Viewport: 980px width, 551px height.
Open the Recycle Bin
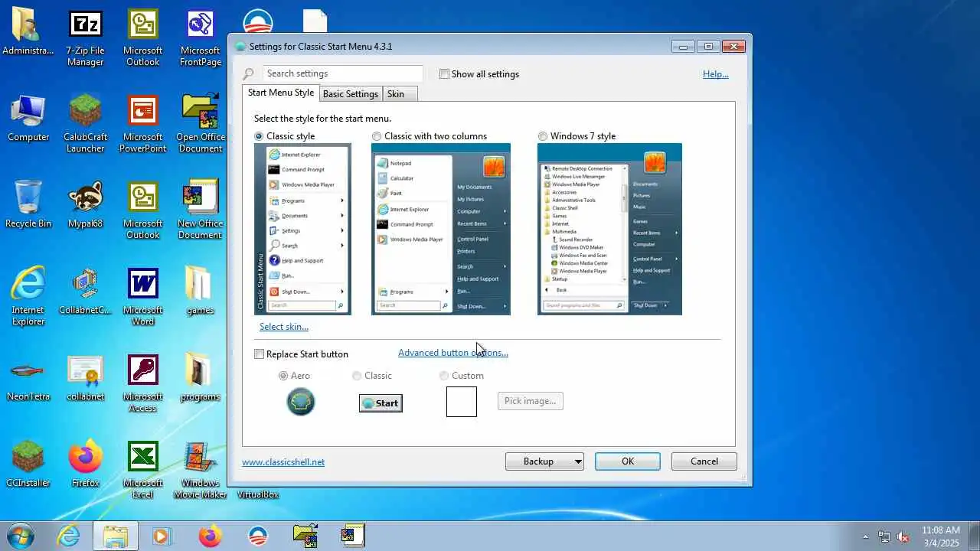28,204
